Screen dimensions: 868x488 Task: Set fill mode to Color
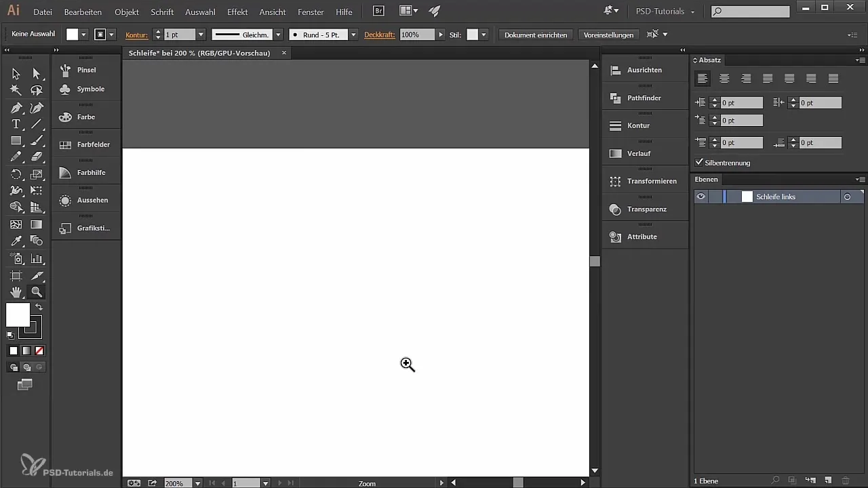point(13,350)
